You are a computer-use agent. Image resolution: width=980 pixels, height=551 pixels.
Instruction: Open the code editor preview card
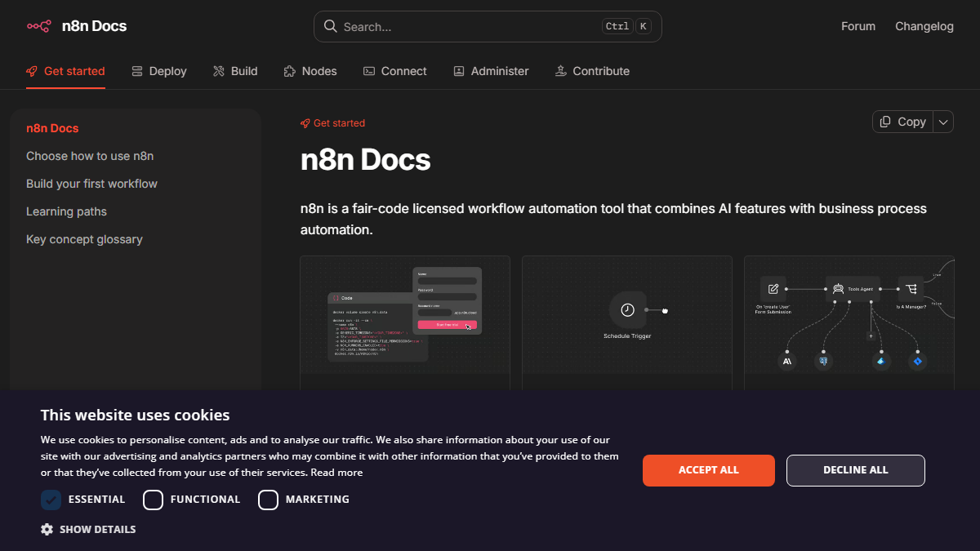tap(405, 323)
